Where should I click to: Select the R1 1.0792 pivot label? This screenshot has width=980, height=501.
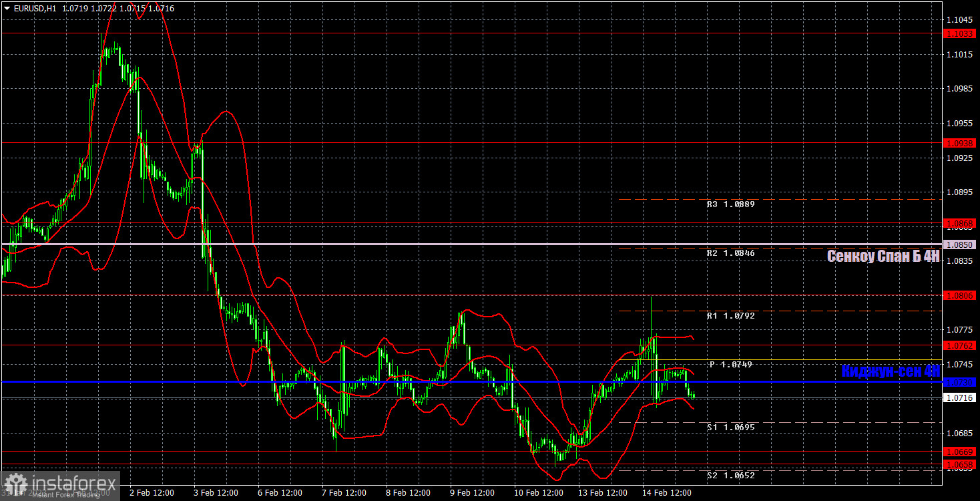[x=731, y=315]
